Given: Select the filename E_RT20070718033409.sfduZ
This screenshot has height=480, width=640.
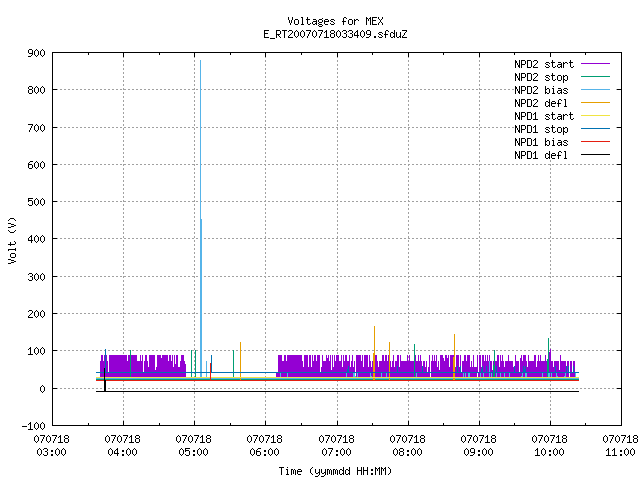Looking at the screenshot, I should pos(335,34).
